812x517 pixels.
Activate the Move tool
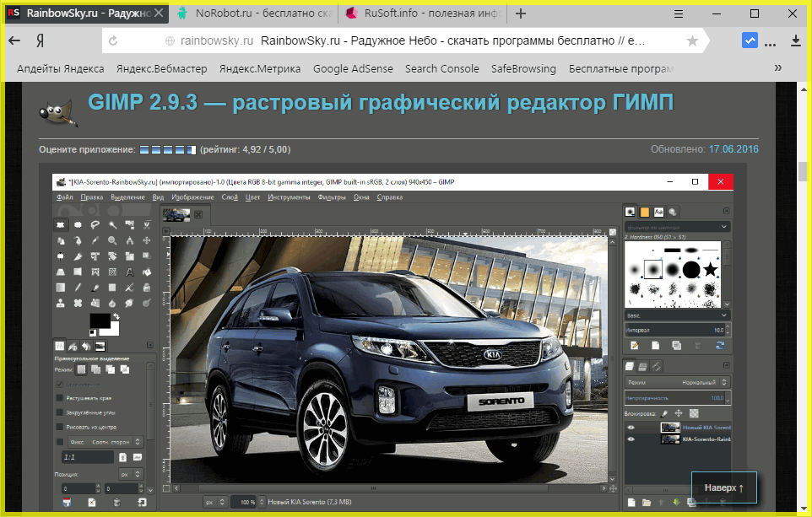click(x=147, y=240)
